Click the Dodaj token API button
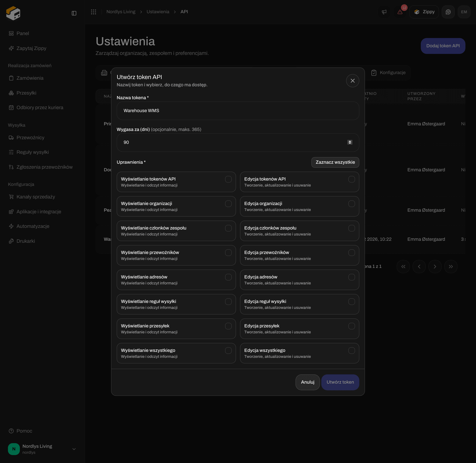 click(443, 46)
